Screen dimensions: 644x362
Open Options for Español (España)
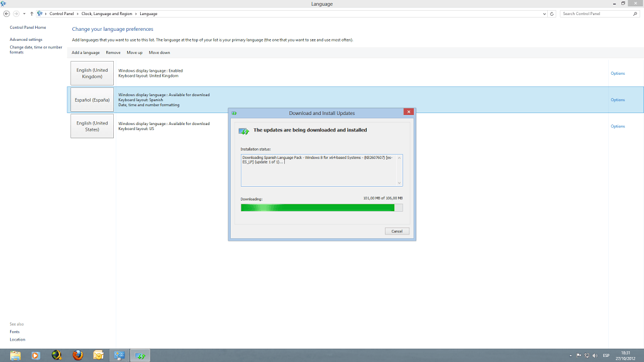(618, 100)
